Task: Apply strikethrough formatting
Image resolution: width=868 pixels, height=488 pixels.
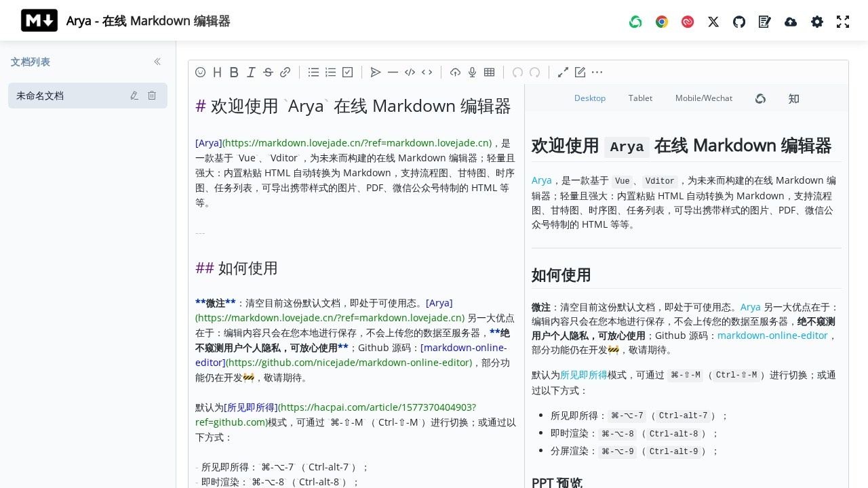Action: (x=268, y=73)
